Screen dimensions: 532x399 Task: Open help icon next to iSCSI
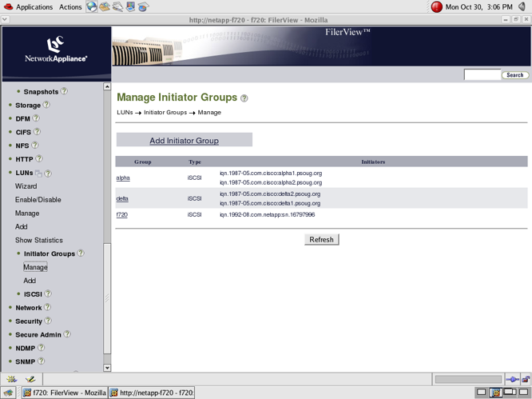click(x=48, y=293)
